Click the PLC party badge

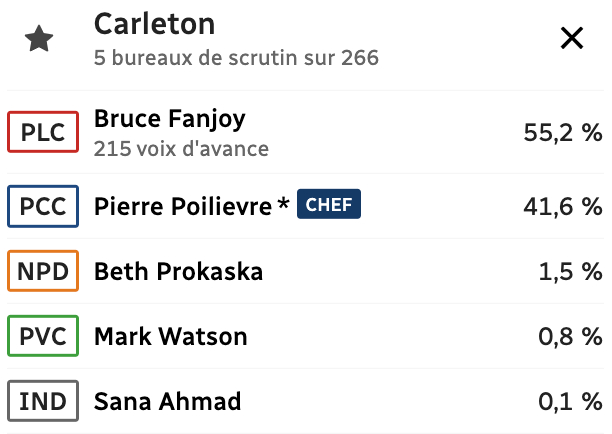43,133
